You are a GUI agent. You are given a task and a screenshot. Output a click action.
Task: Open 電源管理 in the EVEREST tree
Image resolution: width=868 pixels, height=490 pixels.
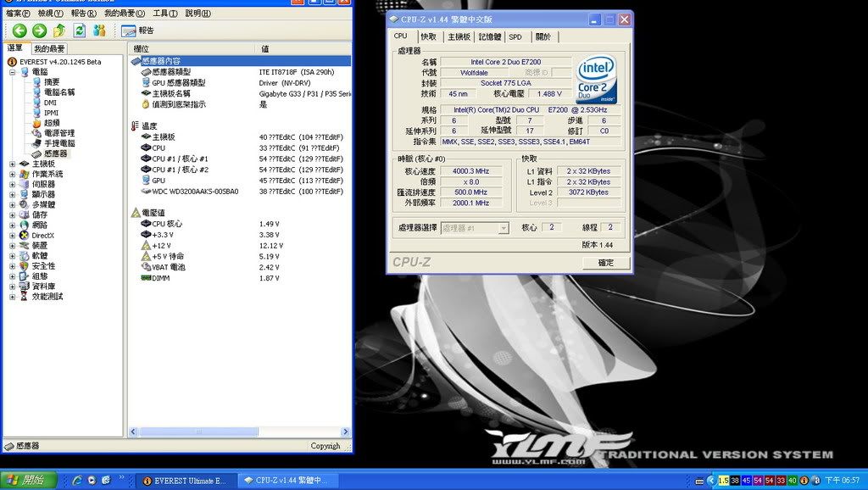[58, 133]
